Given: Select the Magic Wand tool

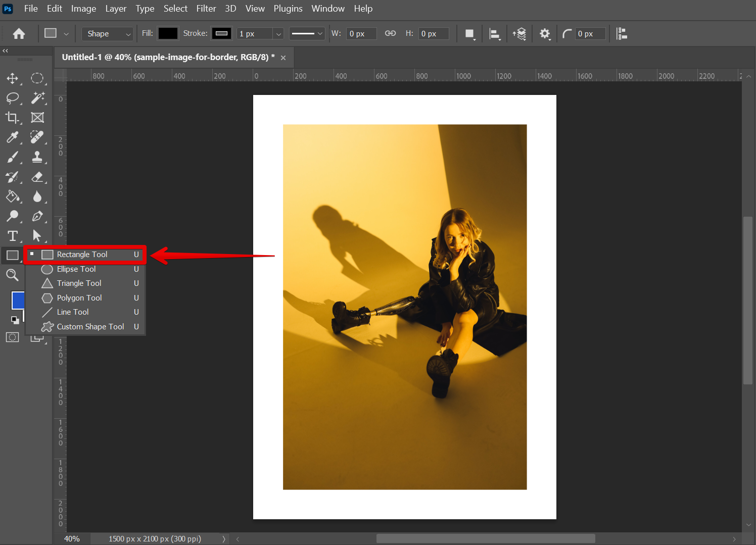Looking at the screenshot, I should 37,98.
